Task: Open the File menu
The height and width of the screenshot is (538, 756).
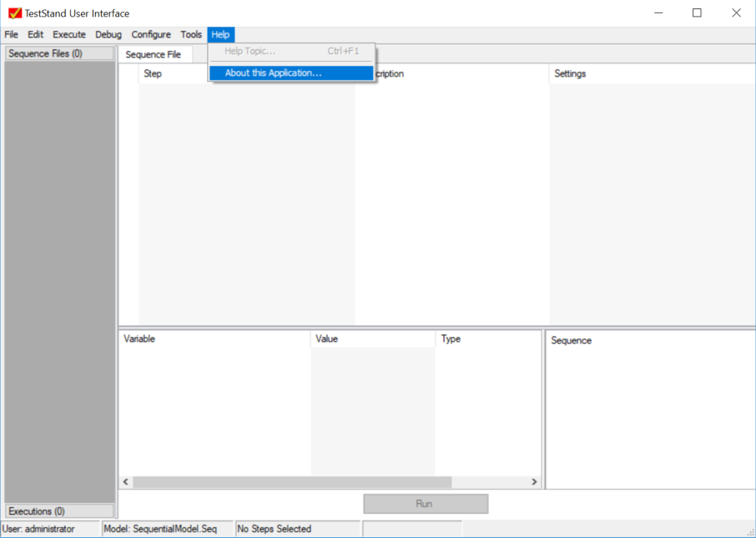Action: coord(11,35)
